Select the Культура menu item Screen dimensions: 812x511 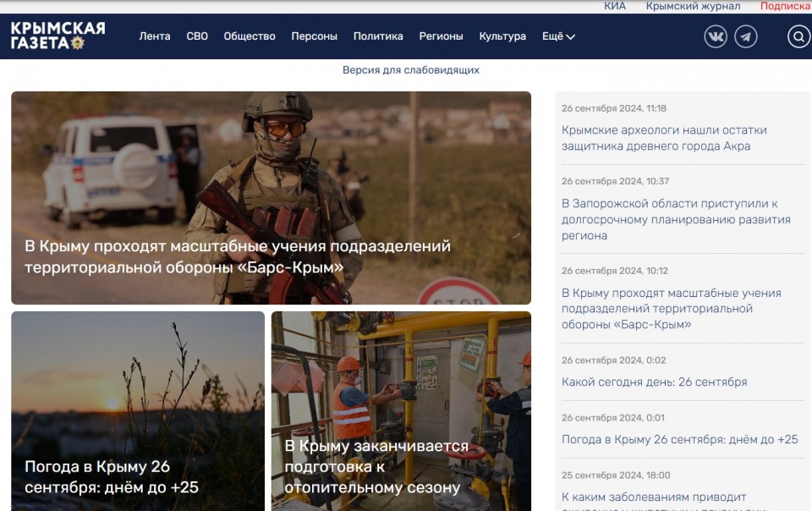coord(502,36)
